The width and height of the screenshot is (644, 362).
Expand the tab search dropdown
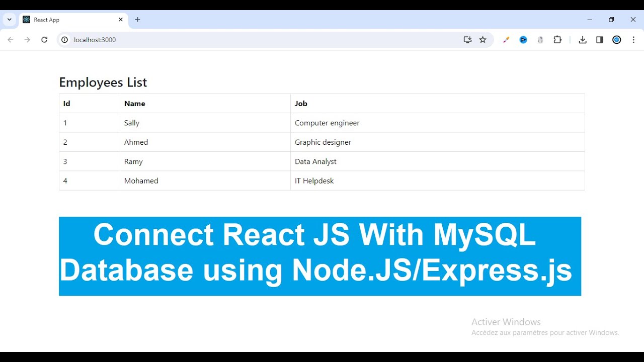click(x=10, y=20)
